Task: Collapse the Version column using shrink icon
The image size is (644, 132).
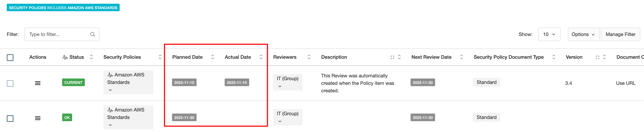Action: coord(597,57)
